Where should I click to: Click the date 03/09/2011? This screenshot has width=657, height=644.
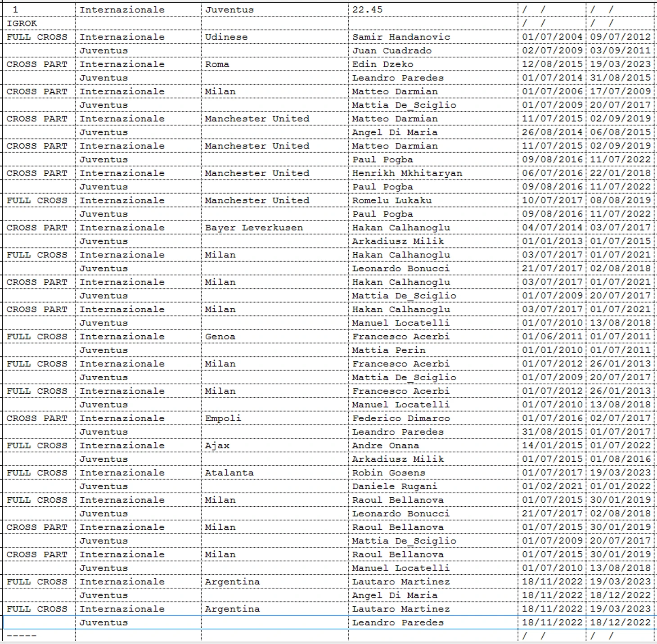(x=621, y=50)
